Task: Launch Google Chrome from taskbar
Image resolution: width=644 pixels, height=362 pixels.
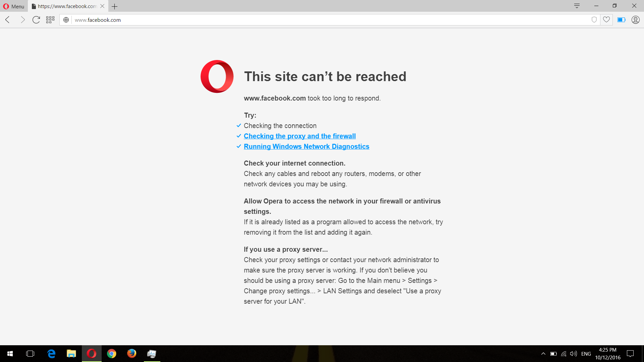Action: click(x=112, y=354)
